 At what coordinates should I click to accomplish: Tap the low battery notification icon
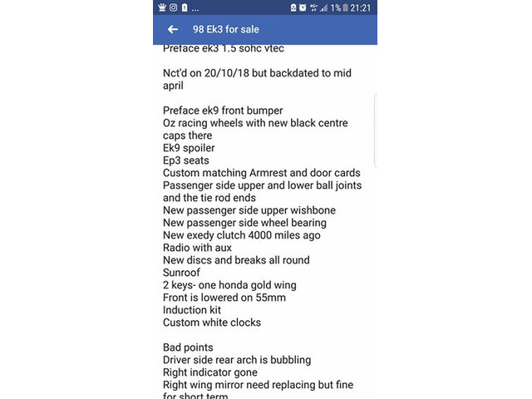coord(185,7)
